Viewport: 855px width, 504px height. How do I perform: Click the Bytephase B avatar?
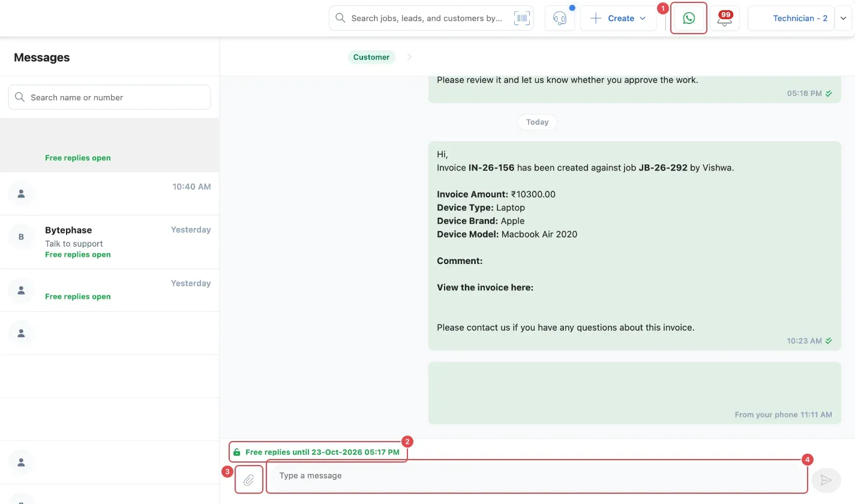22,236
